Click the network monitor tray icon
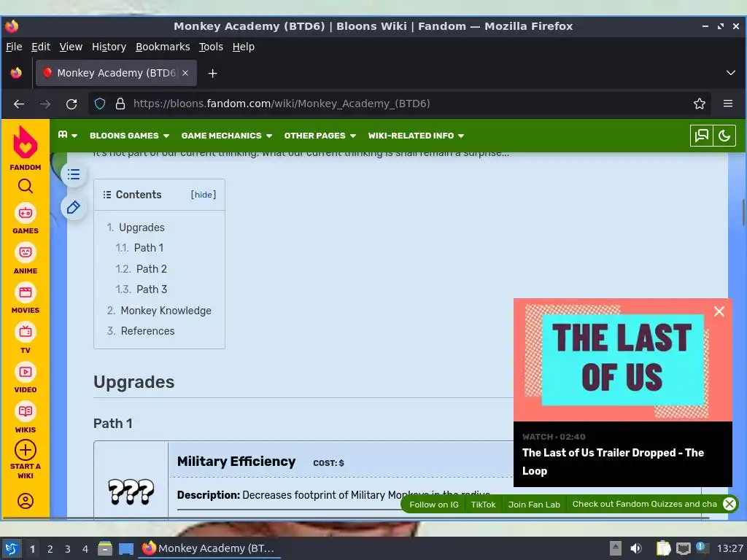This screenshot has height=560, width=747. pos(683,548)
